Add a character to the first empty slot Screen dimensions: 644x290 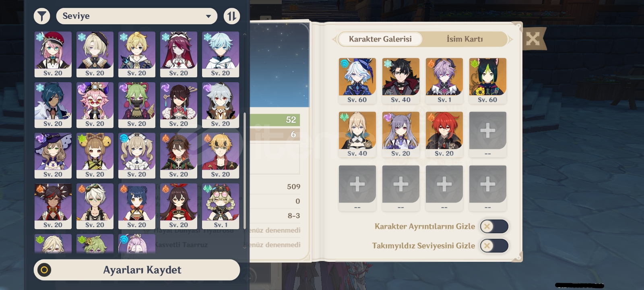click(x=488, y=135)
